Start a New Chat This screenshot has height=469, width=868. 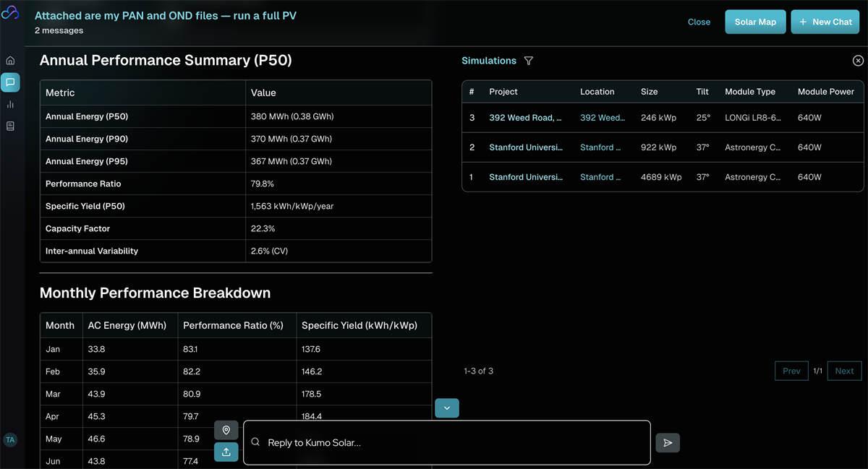click(x=825, y=22)
